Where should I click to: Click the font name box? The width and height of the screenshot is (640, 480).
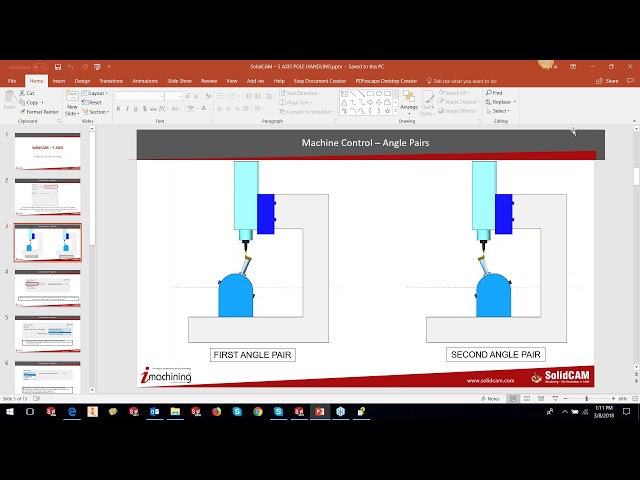click(x=139, y=96)
